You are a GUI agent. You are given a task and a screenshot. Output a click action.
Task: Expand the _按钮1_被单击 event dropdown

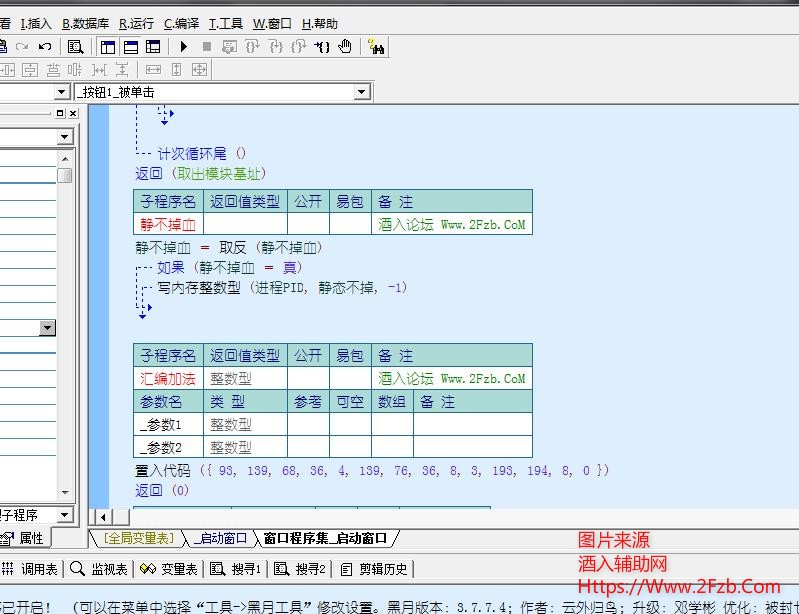pyautogui.click(x=361, y=92)
